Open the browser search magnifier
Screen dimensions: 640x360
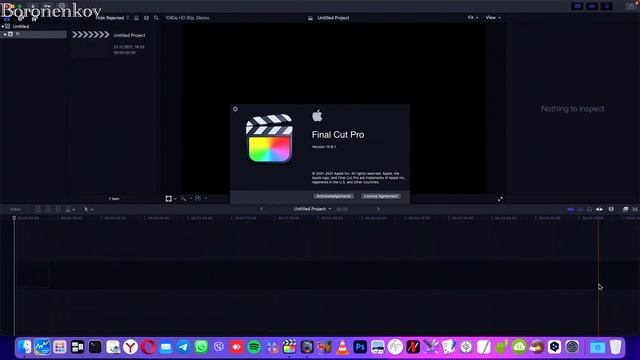click(x=156, y=18)
